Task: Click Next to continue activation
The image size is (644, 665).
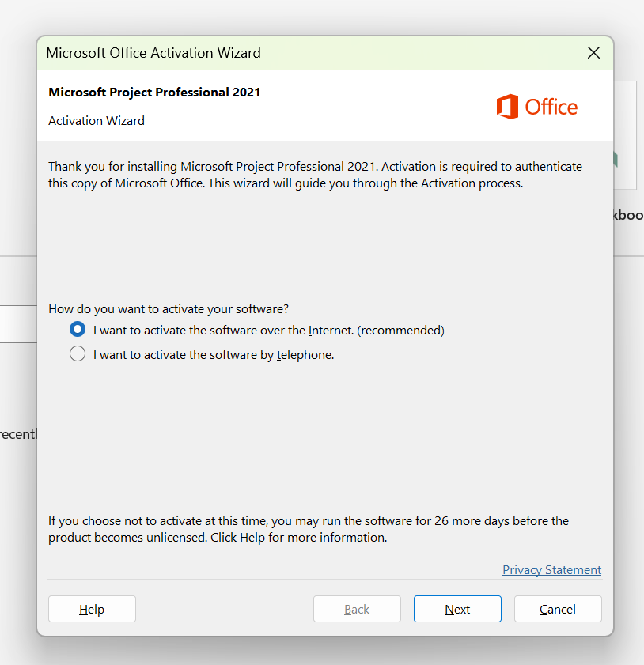Action: point(457,609)
